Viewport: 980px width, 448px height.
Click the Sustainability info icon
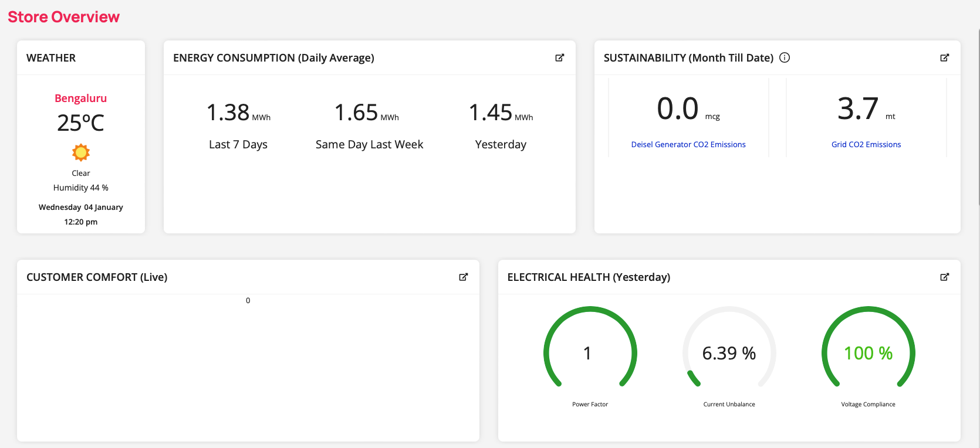(785, 57)
